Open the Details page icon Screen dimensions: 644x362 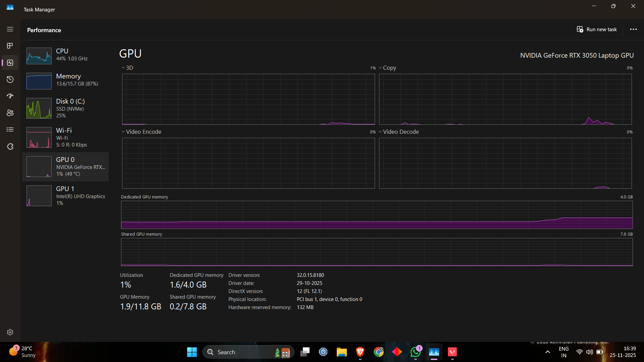click(x=10, y=130)
